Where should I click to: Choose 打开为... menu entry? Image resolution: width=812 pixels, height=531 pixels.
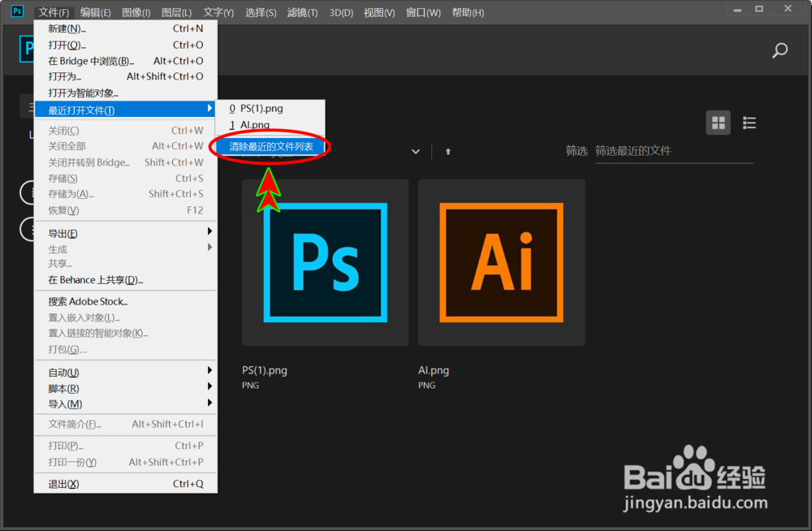[x=125, y=76]
